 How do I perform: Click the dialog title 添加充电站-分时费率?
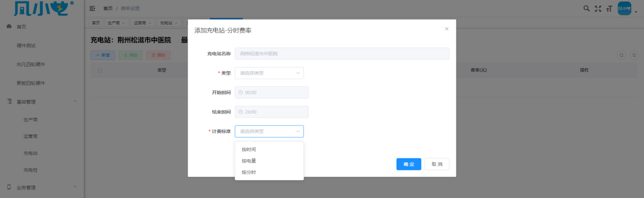click(223, 30)
